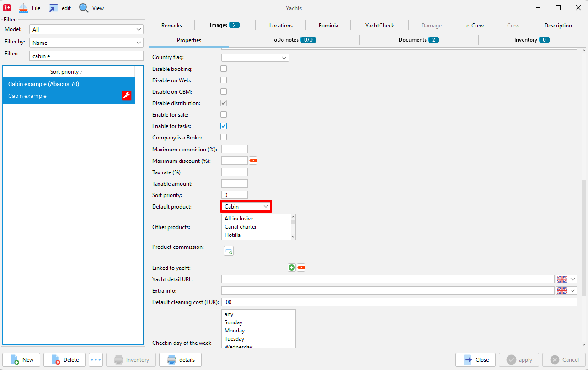Screen dimensions: 588x370
Task: Click green plus to link a yacht
Action: coord(292,268)
